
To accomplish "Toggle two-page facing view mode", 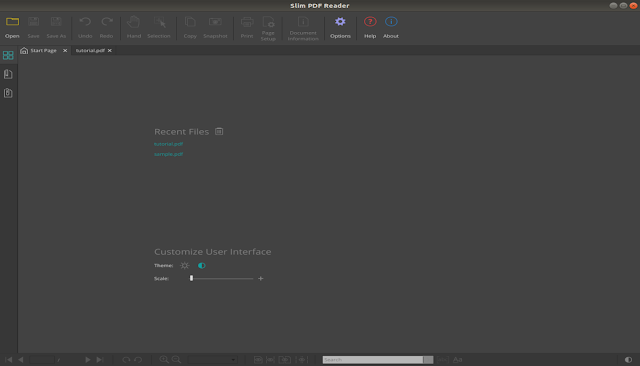I will pos(284,359).
